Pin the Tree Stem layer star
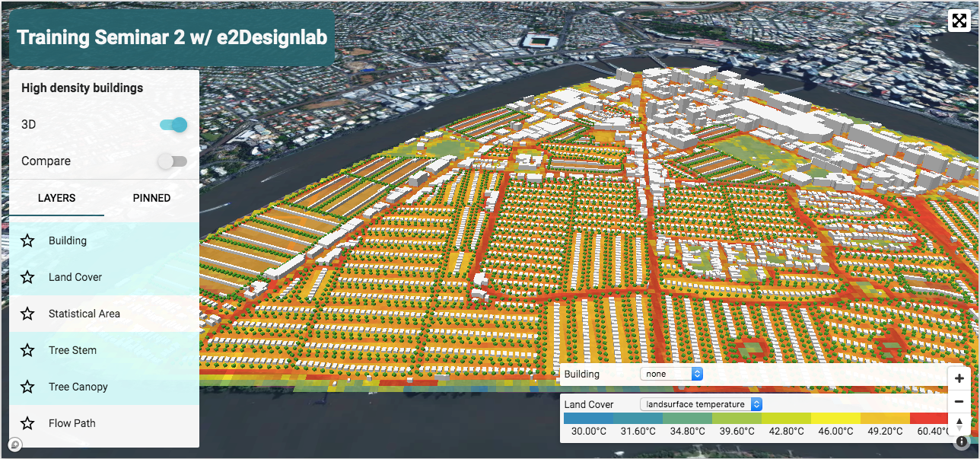This screenshot has width=980, height=459. click(27, 350)
